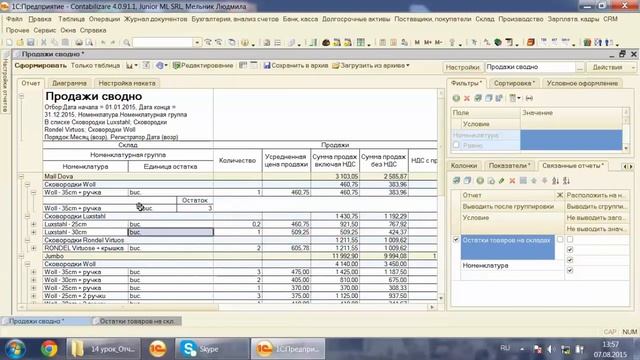
Task: Click the sort ascending icon in linked reports
Action: pos(555,181)
